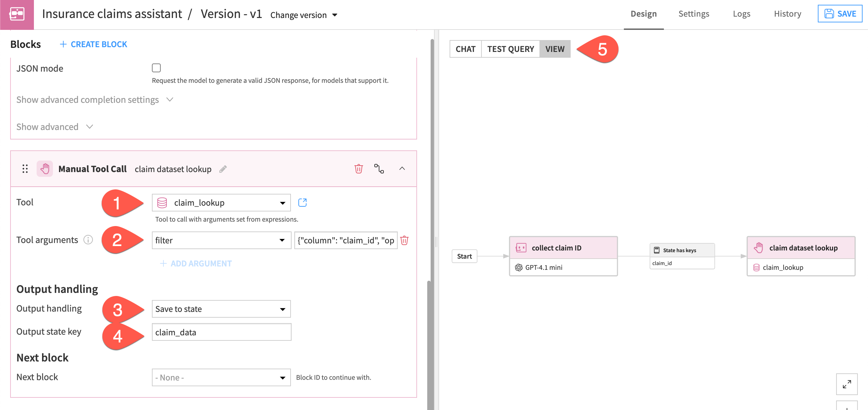Enable JSON mode
Screen dimensions: 868x410
(x=156, y=68)
